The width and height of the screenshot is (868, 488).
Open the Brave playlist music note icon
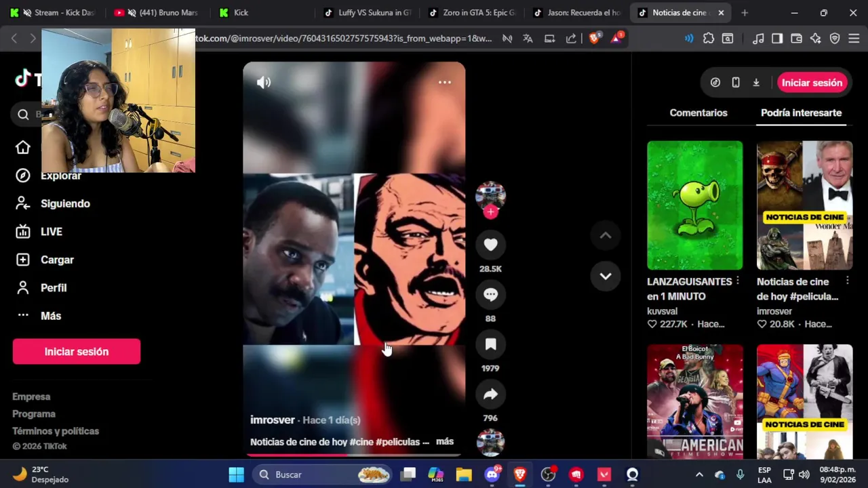[x=759, y=39]
